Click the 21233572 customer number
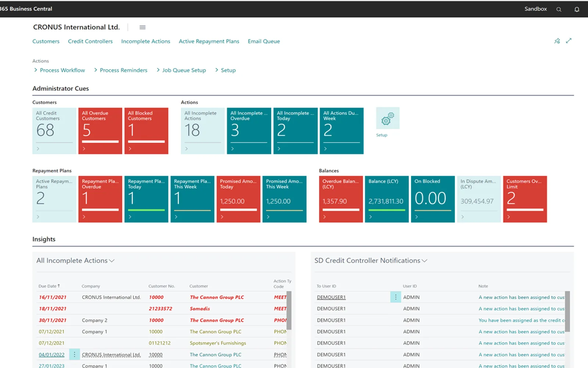The width and height of the screenshot is (588, 368). pyautogui.click(x=160, y=309)
